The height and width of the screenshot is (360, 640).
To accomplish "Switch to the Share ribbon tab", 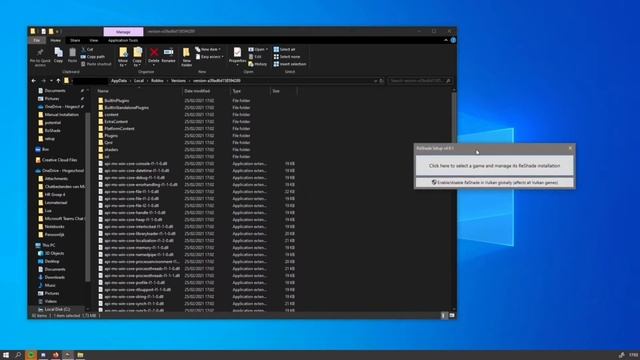I will [x=75, y=40].
